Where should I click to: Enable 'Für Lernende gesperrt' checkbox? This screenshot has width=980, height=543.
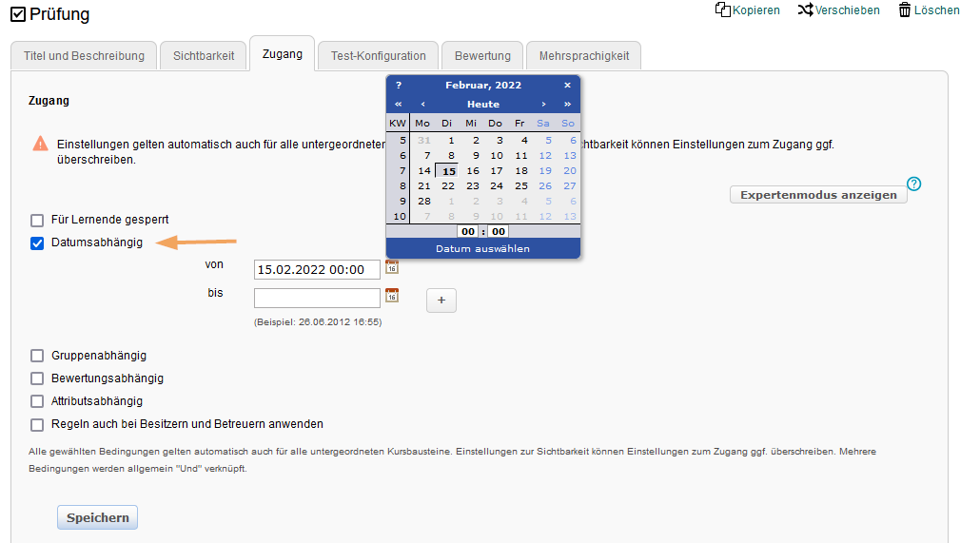[37, 221]
